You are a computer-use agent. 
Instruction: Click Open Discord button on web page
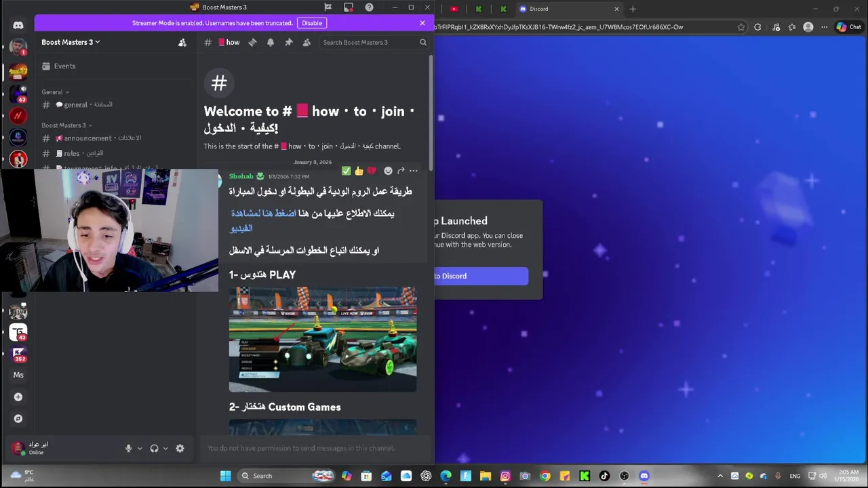[x=481, y=276]
